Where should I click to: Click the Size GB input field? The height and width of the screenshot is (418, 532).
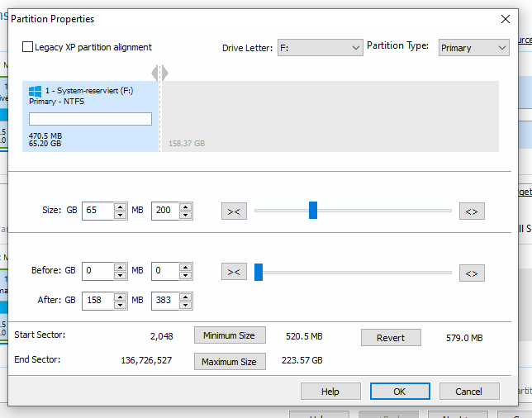click(97, 211)
